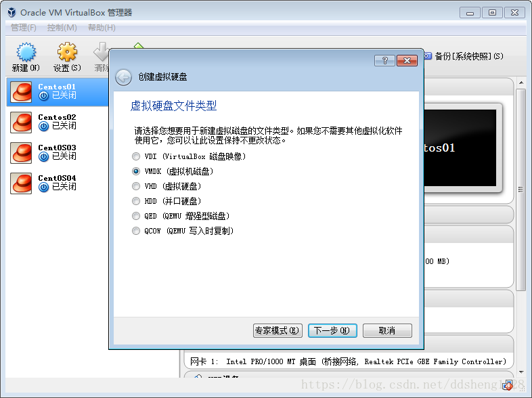Image resolution: width=532 pixels, height=398 pixels.
Task: Close the create virtual disk dialog
Action: (x=407, y=60)
